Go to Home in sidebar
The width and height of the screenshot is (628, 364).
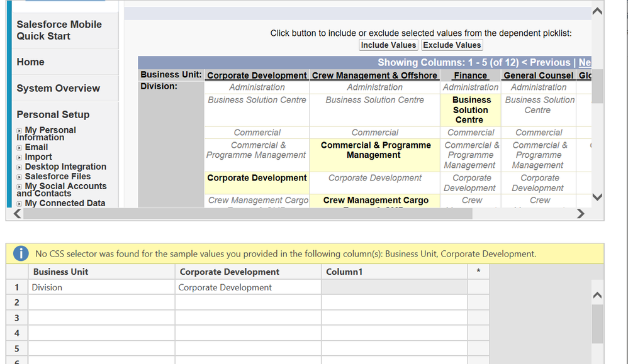[x=30, y=62]
